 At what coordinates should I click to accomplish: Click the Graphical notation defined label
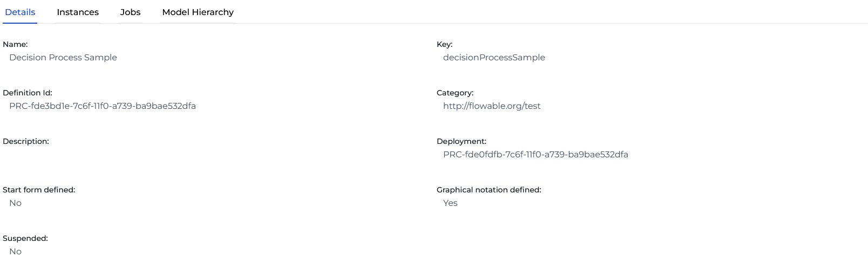(x=489, y=190)
